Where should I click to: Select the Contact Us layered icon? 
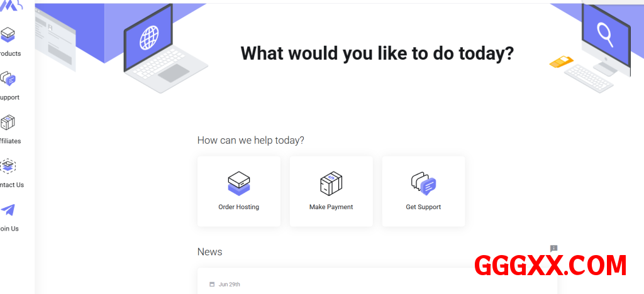click(x=8, y=166)
